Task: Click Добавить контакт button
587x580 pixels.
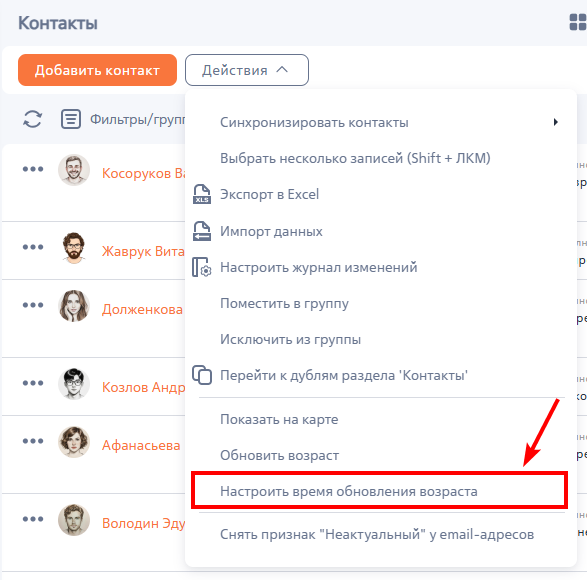Action: (x=97, y=70)
